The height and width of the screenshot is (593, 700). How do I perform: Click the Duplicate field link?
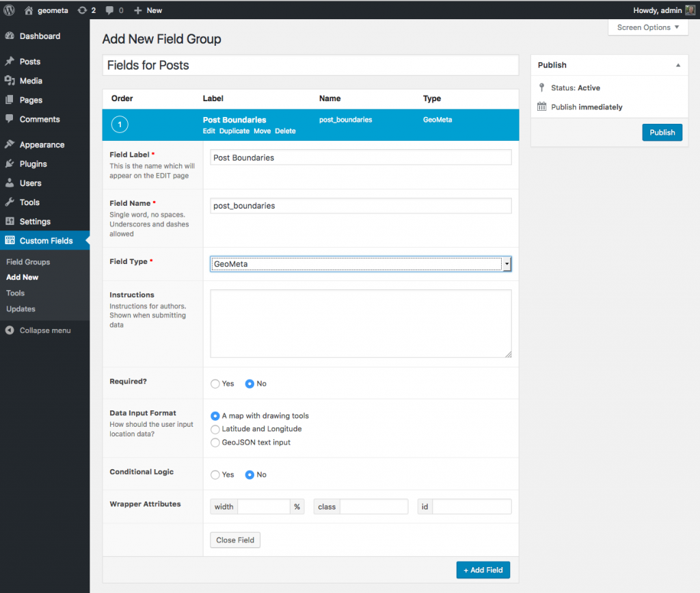tap(234, 131)
